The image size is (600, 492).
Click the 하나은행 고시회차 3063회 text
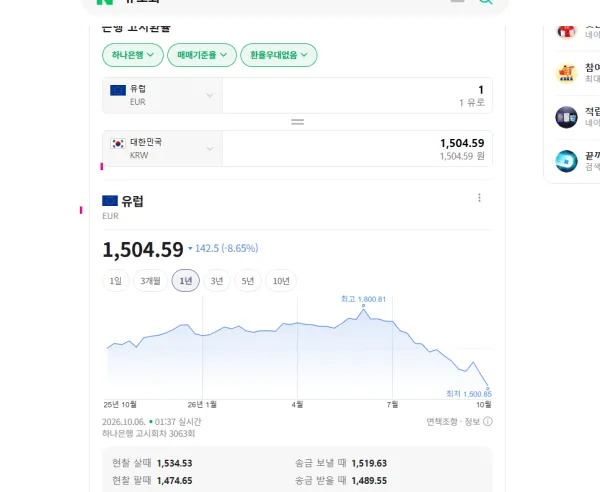coord(148,433)
